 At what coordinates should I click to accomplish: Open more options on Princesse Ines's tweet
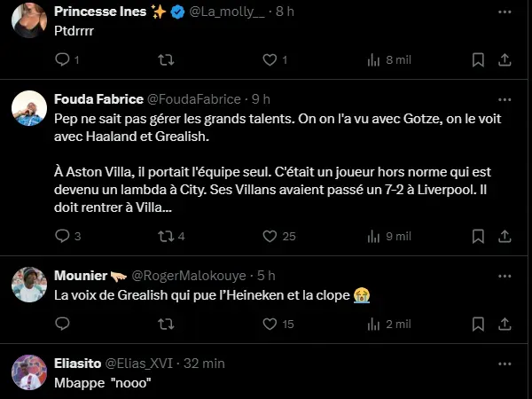coord(505,12)
